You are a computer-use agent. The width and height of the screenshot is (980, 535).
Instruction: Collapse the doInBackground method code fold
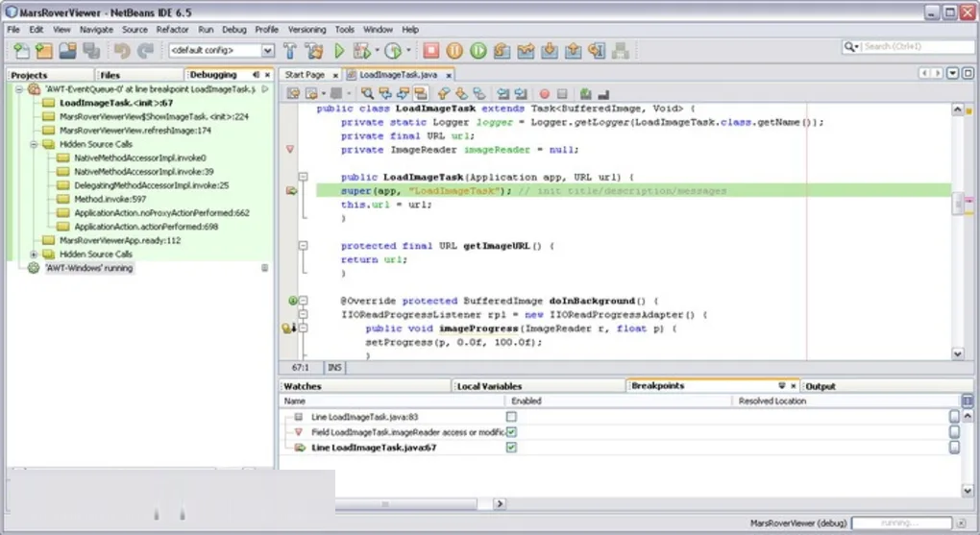[x=303, y=301]
